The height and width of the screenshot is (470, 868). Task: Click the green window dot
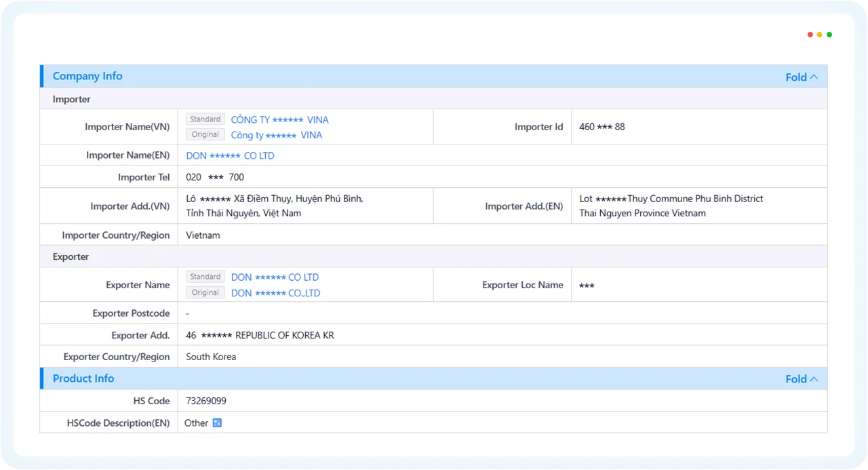tap(829, 35)
